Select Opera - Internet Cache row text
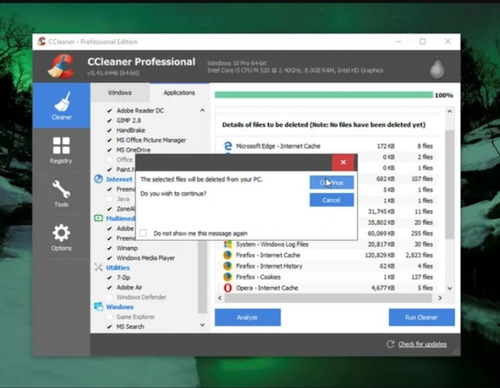The width and height of the screenshot is (500, 388). coord(267,288)
